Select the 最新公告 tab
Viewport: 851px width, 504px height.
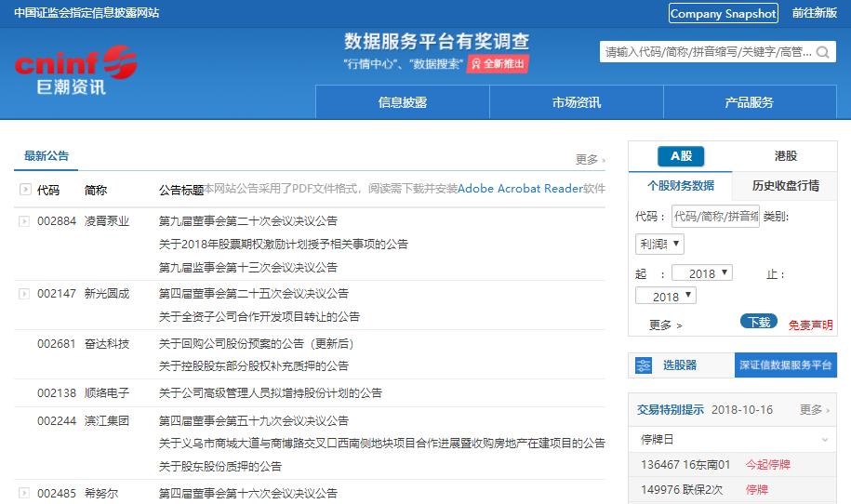[47, 156]
